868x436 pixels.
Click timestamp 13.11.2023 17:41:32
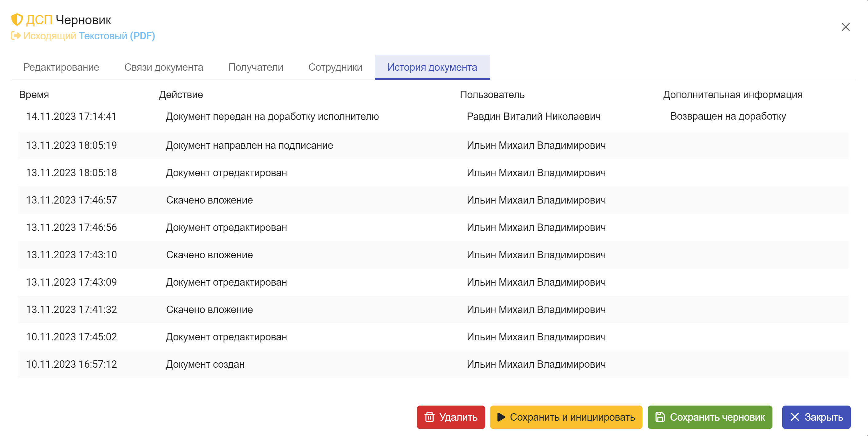[x=71, y=309]
